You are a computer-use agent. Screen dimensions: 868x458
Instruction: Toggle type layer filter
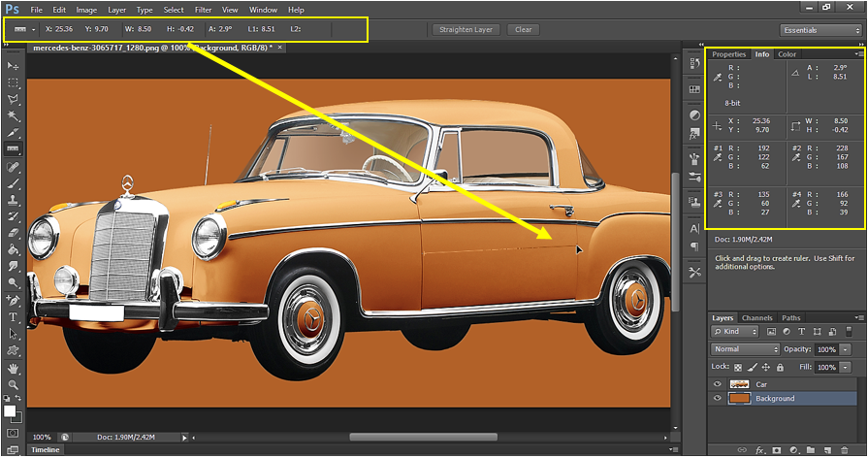(801, 332)
